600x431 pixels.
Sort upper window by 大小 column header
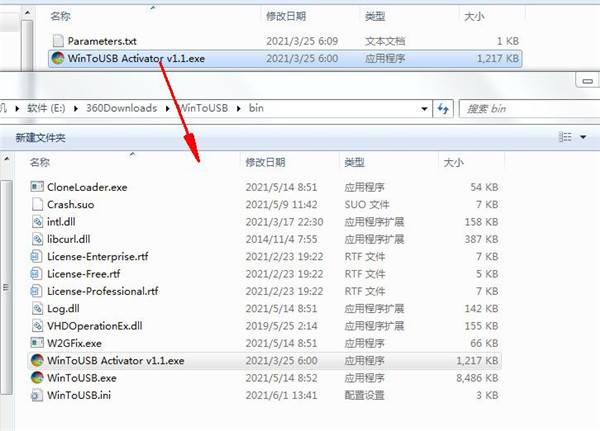474,16
